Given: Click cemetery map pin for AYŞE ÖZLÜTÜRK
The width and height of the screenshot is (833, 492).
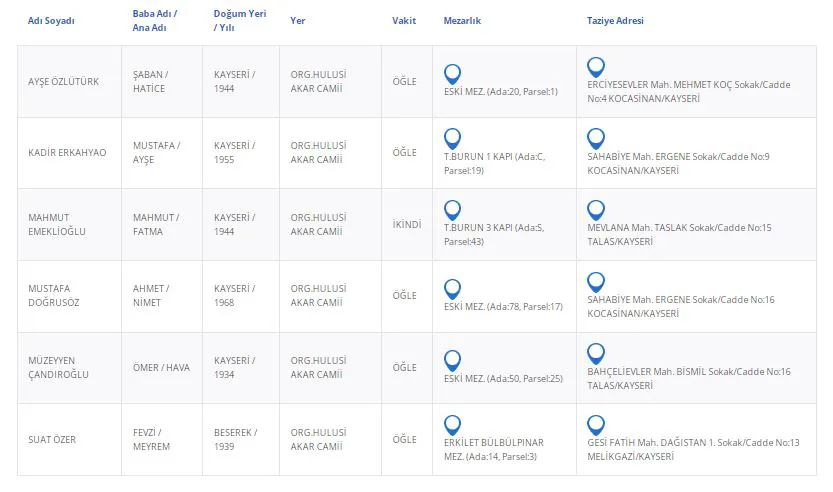Looking at the screenshot, I should point(452,73).
